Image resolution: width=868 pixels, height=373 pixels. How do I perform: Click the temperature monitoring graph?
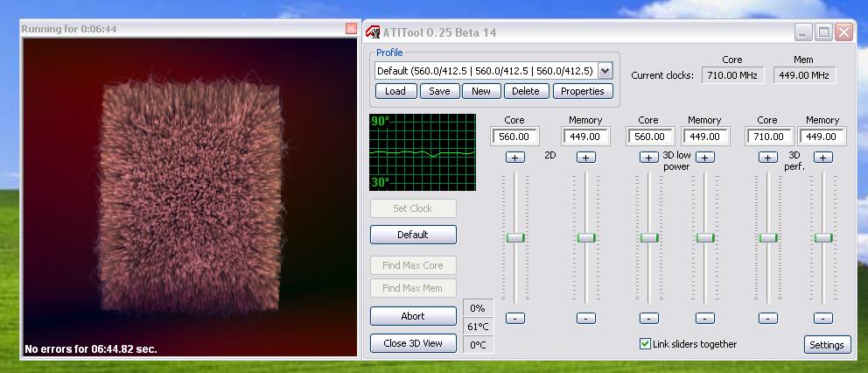click(x=423, y=151)
